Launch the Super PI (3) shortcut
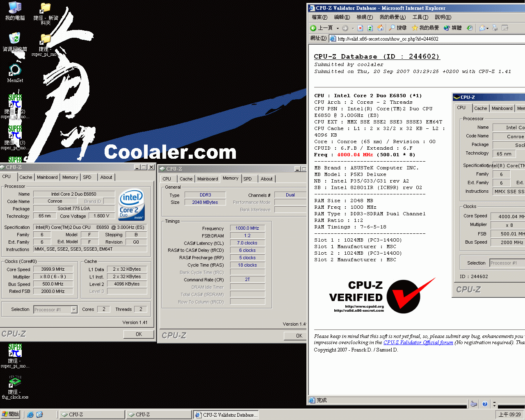Image resolution: width=525 pixels, height=420 pixels. click(x=15, y=137)
